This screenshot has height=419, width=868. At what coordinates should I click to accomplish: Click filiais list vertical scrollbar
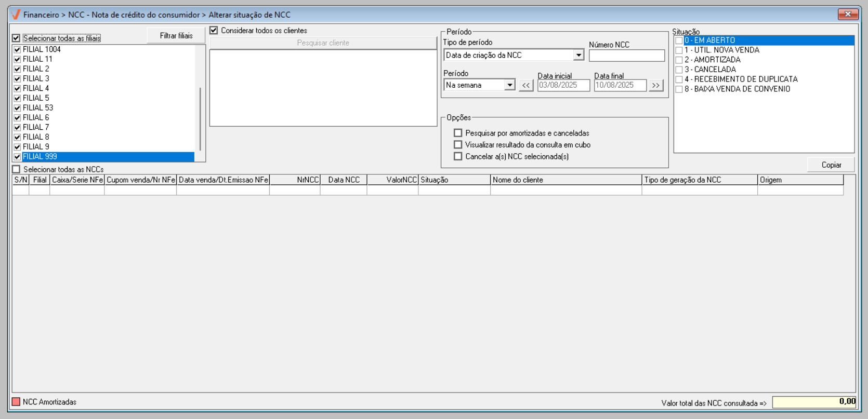[200, 119]
